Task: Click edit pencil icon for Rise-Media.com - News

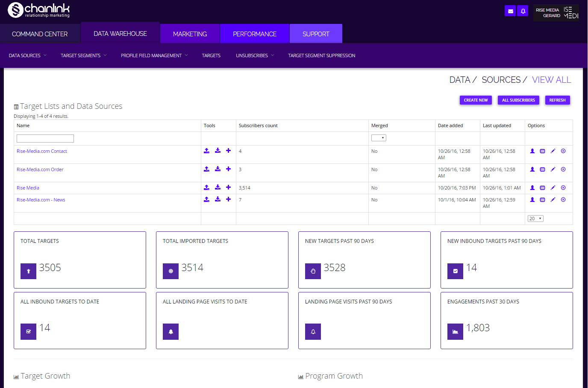Action: pos(553,199)
